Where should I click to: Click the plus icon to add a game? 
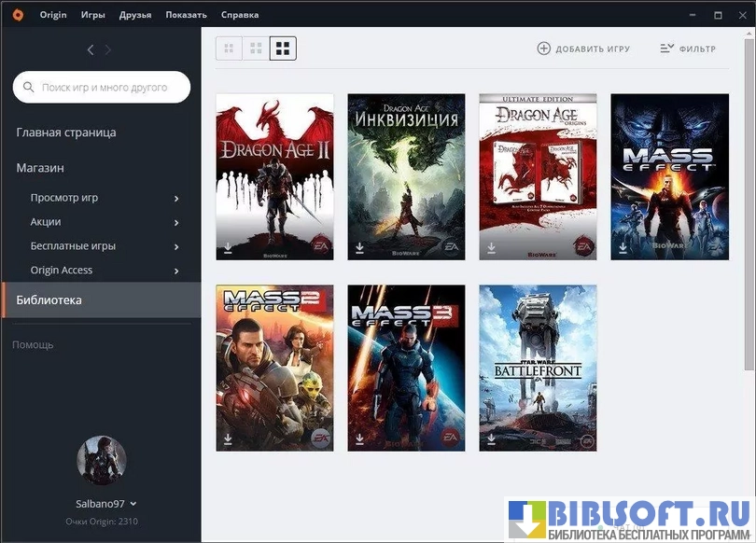click(x=543, y=49)
